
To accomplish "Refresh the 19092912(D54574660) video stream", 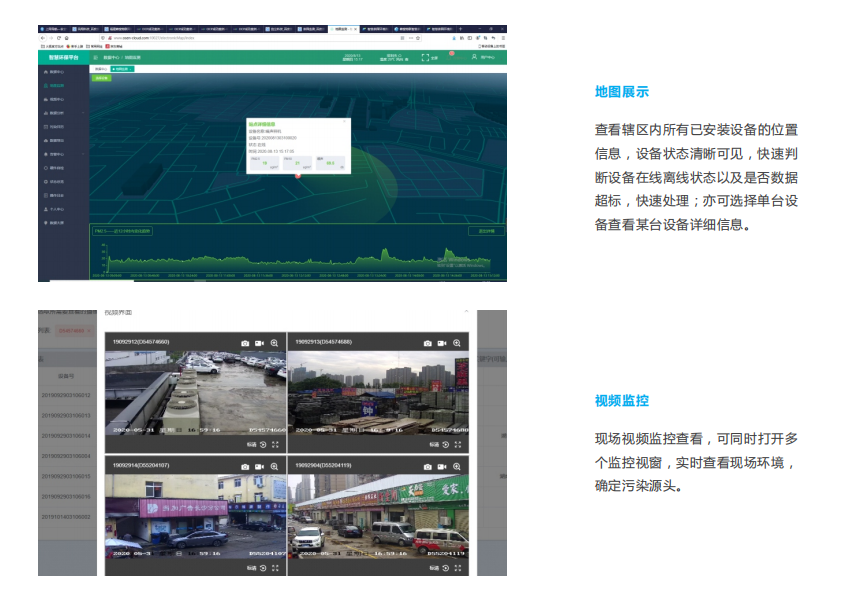I will 263,444.
